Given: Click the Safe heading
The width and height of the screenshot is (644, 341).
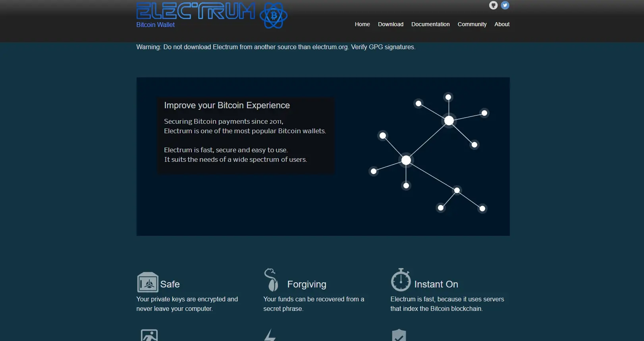Looking at the screenshot, I should click(x=170, y=284).
